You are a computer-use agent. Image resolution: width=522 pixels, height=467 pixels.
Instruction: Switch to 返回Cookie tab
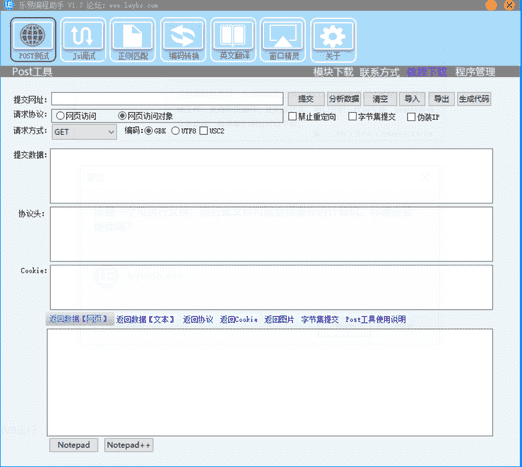(x=239, y=319)
